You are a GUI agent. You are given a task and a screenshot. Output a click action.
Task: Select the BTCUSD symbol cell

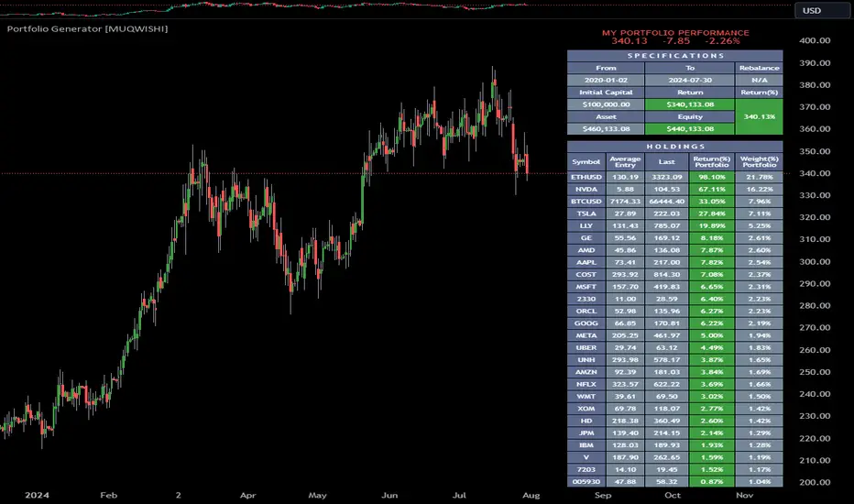click(586, 202)
